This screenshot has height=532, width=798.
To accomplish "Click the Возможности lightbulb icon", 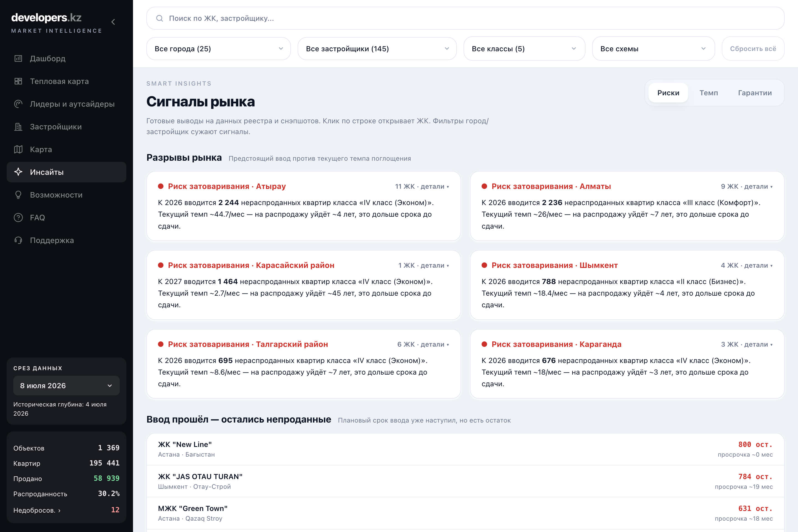I will (x=18, y=195).
